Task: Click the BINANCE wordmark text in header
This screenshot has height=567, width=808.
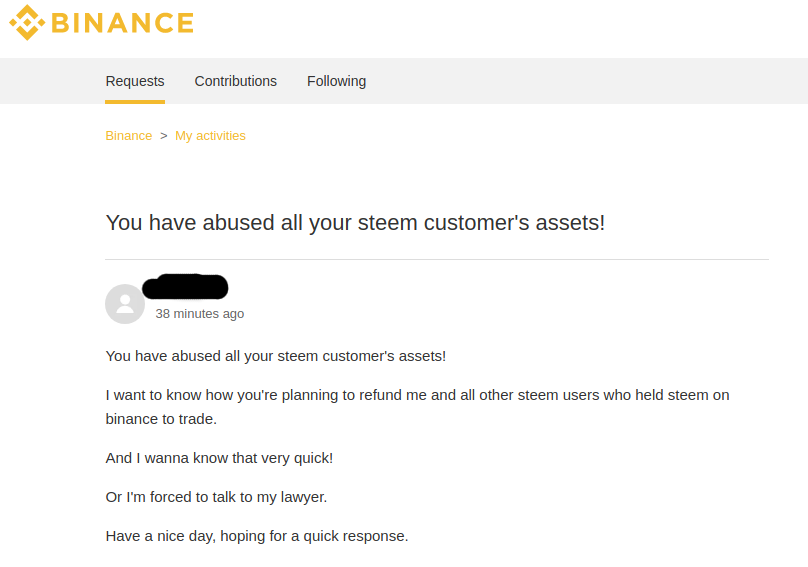Action: click(122, 22)
